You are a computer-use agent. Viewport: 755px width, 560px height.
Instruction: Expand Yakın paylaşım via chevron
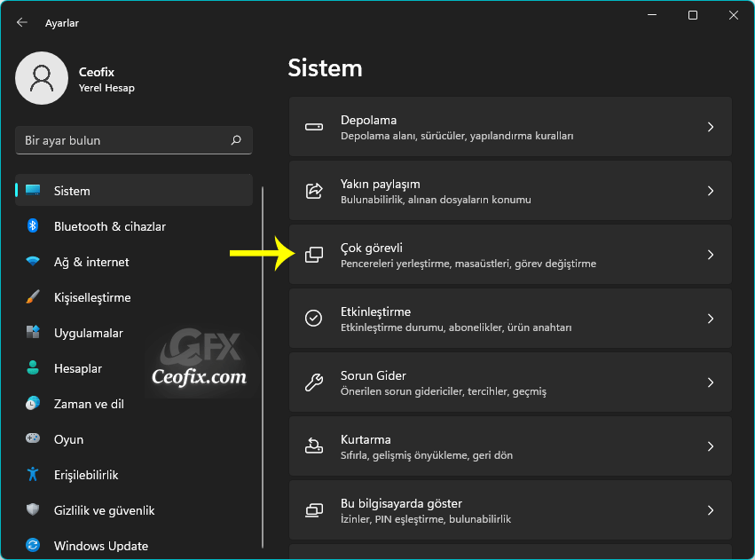711,191
